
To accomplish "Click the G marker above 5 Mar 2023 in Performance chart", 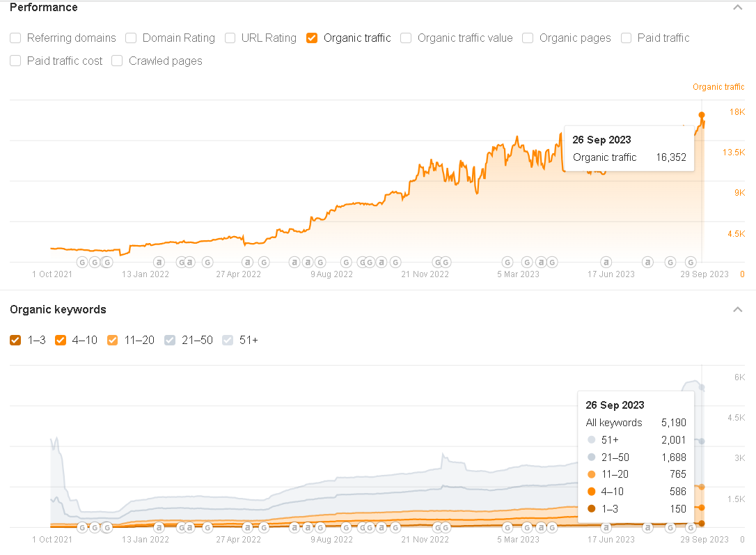I will (x=507, y=263).
